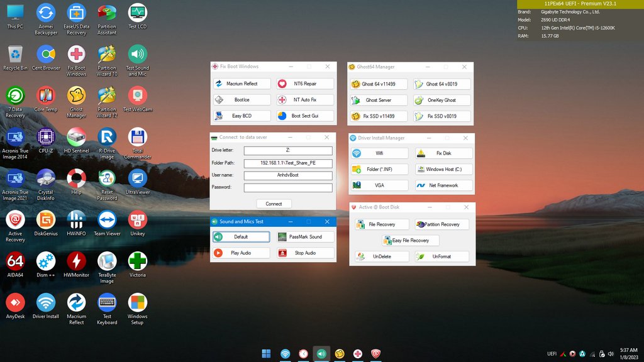Start AnyDesk remote access
The height and width of the screenshot is (362, 644).
(15, 303)
